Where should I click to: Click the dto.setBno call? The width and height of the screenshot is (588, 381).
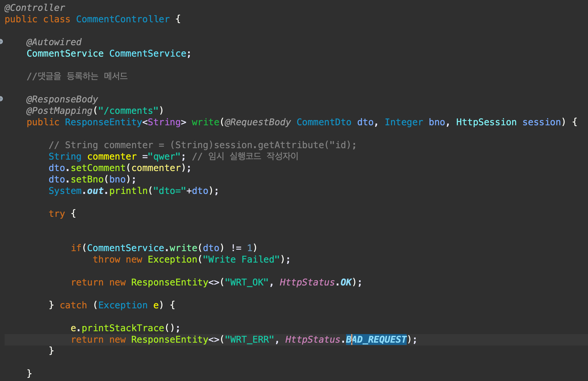point(92,179)
